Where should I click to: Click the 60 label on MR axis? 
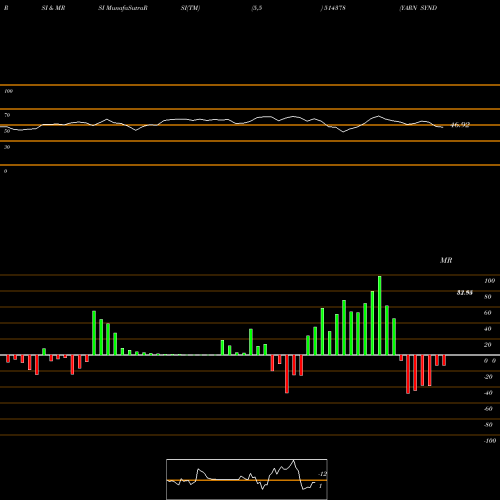point(488,313)
